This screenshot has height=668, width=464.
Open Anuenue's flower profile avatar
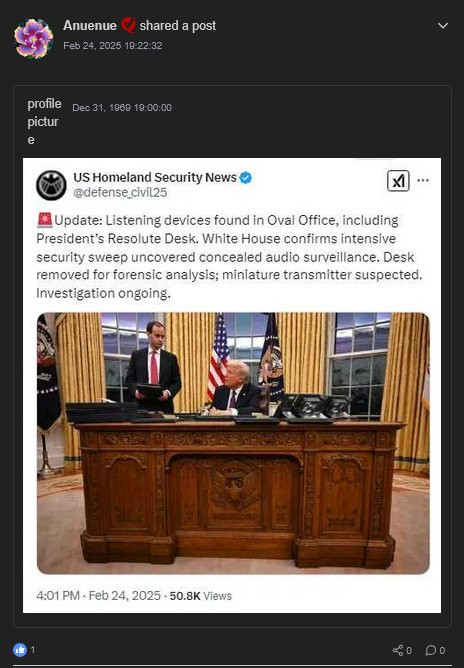[33, 38]
